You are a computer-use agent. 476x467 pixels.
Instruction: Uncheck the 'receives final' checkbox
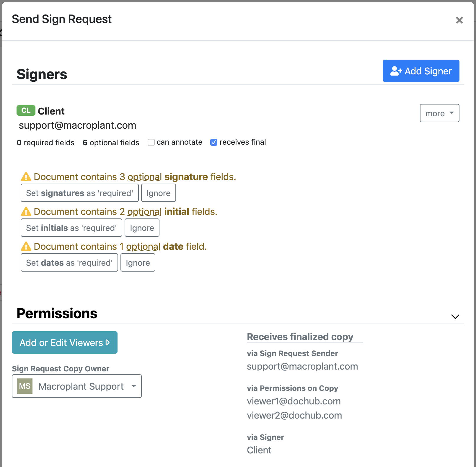click(x=214, y=142)
